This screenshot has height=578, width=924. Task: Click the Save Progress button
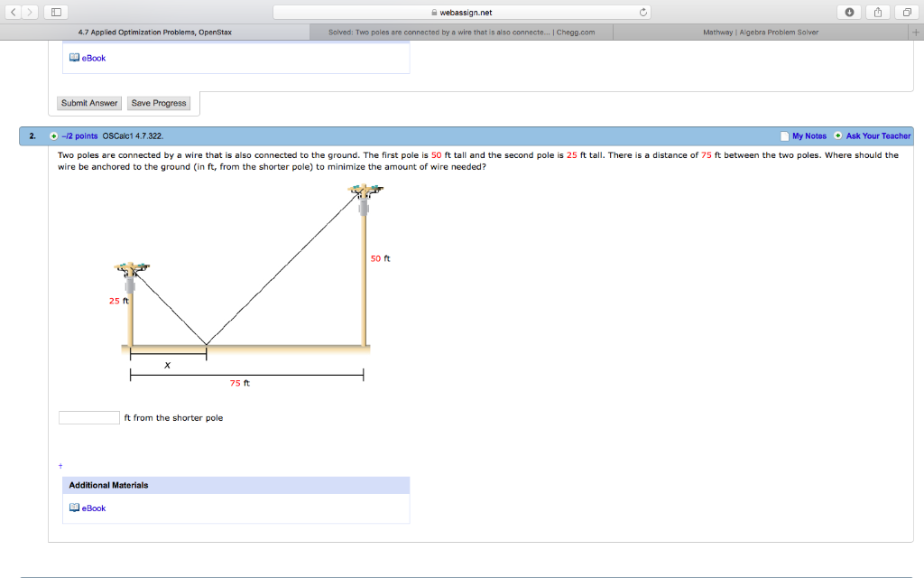[158, 103]
